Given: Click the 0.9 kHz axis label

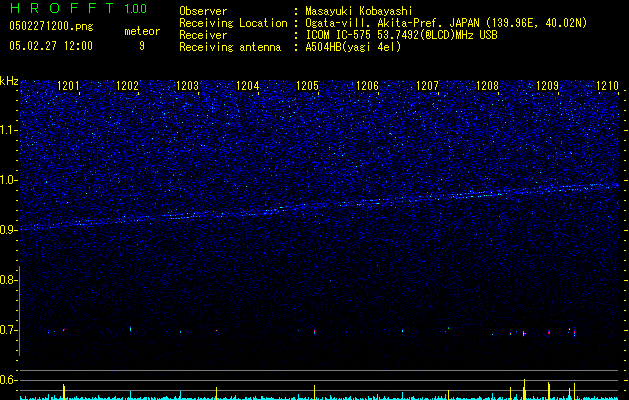Looking at the screenshot, I should click(x=8, y=230).
